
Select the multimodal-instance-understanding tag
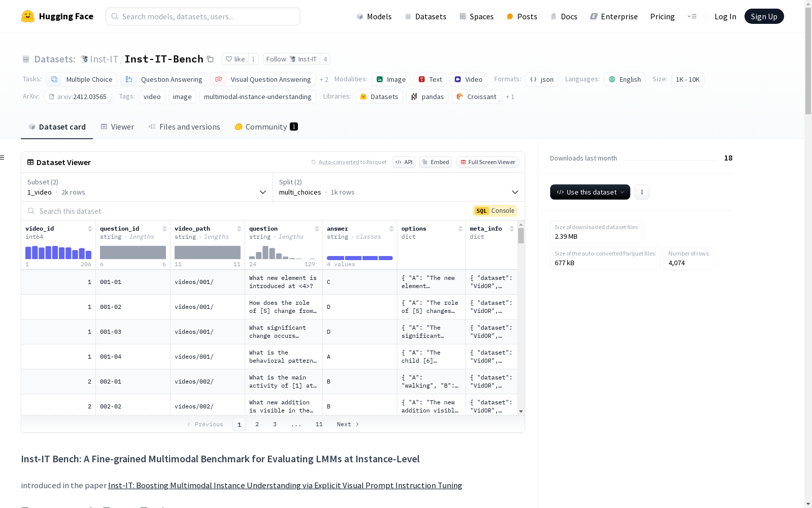pyautogui.click(x=258, y=97)
